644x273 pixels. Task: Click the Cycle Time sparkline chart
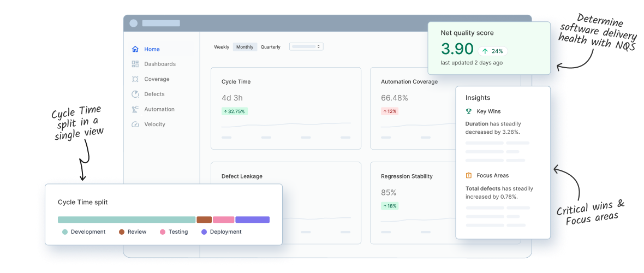tap(286, 124)
